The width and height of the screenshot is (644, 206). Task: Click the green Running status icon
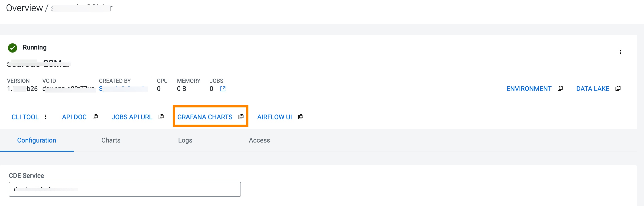coord(13,48)
